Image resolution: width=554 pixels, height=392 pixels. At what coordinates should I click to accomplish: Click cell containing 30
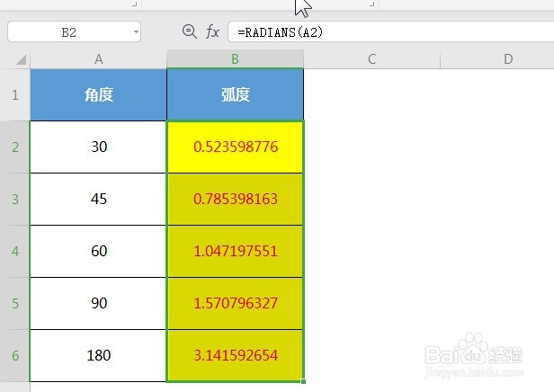(x=99, y=147)
